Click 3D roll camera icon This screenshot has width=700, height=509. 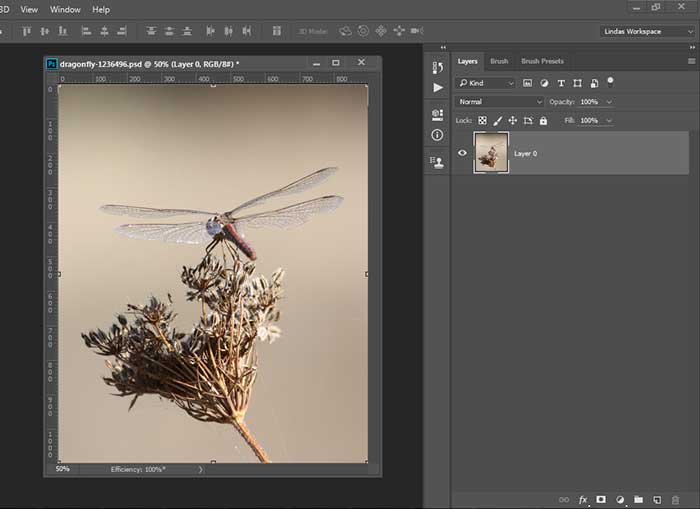(x=363, y=31)
